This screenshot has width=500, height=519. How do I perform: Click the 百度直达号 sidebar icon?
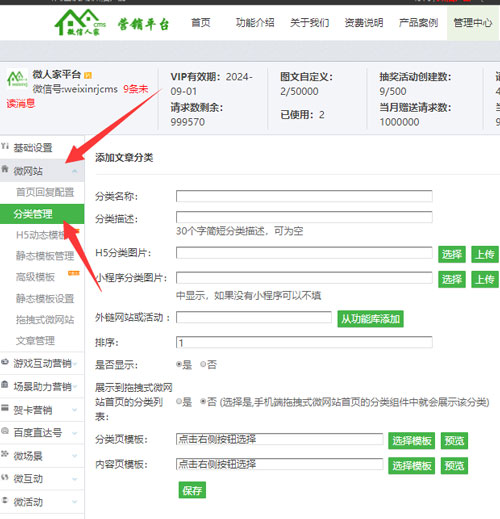pos(5,431)
